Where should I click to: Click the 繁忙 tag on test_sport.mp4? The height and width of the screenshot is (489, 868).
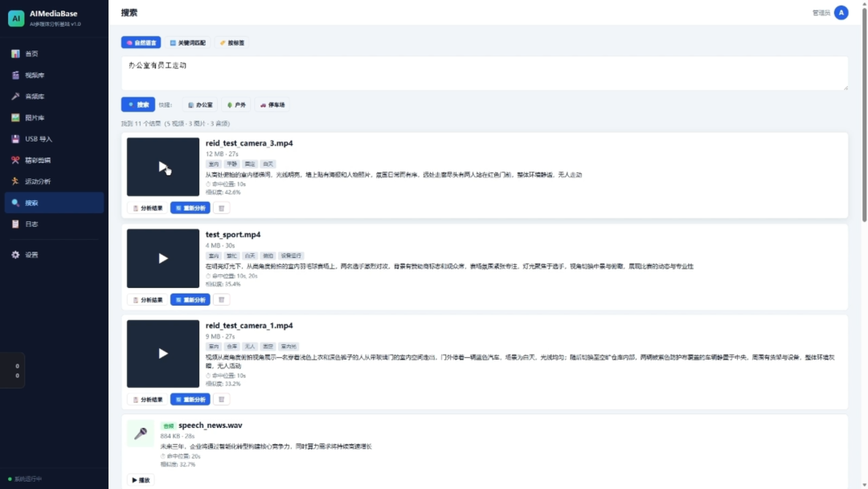click(x=232, y=256)
